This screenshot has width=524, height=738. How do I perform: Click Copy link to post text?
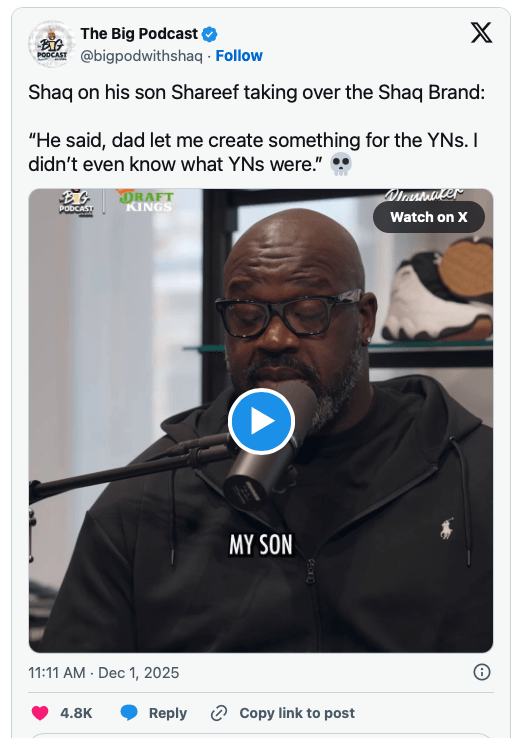tap(297, 713)
